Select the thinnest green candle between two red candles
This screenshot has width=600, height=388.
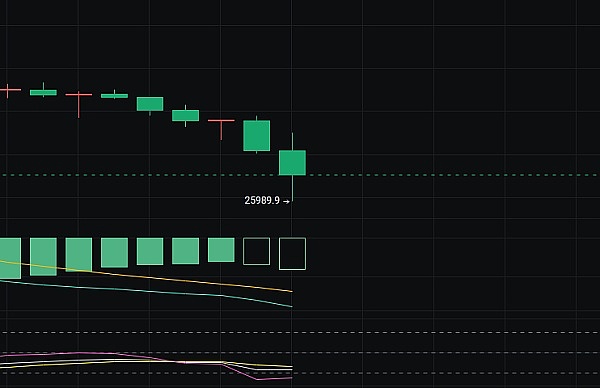114,96
